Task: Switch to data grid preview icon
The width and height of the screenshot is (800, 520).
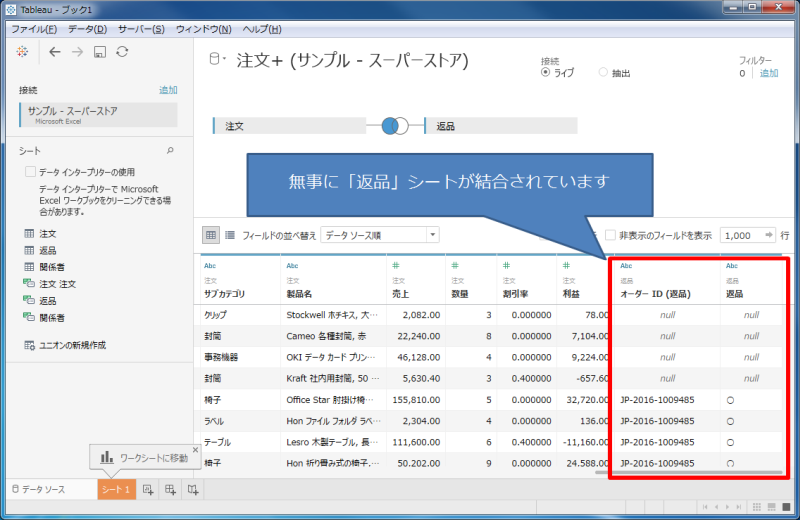Action: pos(211,235)
